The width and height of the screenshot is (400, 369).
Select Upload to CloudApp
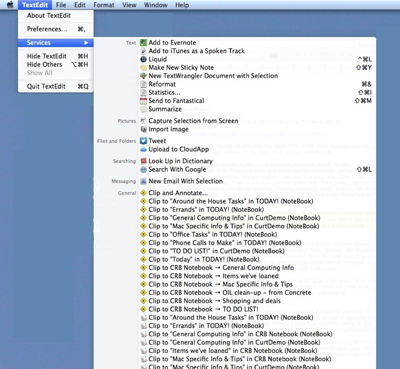(x=257, y=149)
